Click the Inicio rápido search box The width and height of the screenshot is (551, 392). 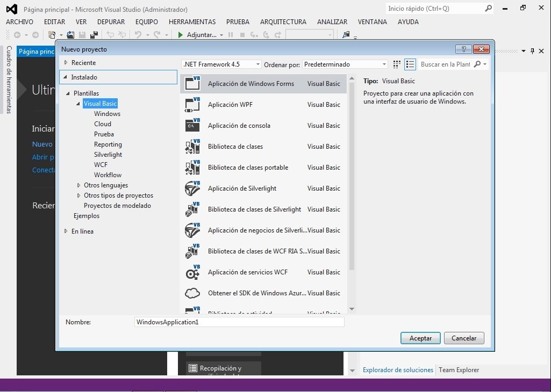click(435, 9)
